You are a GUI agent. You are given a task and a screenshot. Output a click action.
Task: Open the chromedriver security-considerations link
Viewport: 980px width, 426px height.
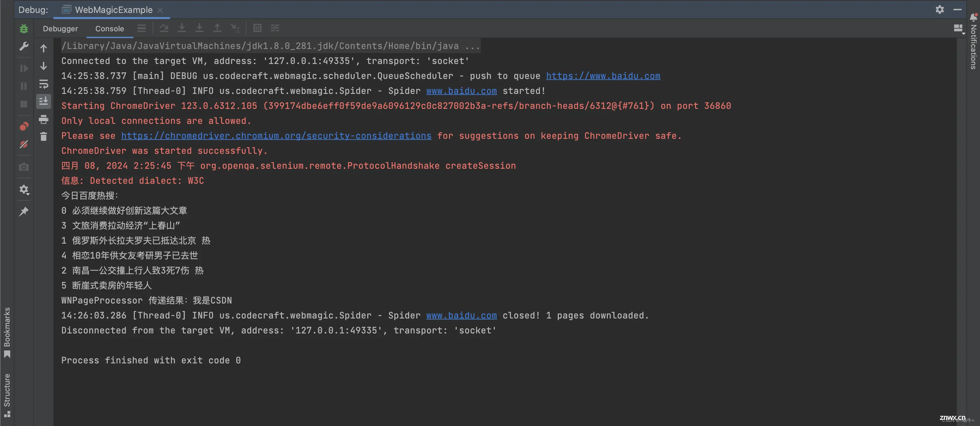coord(276,136)
